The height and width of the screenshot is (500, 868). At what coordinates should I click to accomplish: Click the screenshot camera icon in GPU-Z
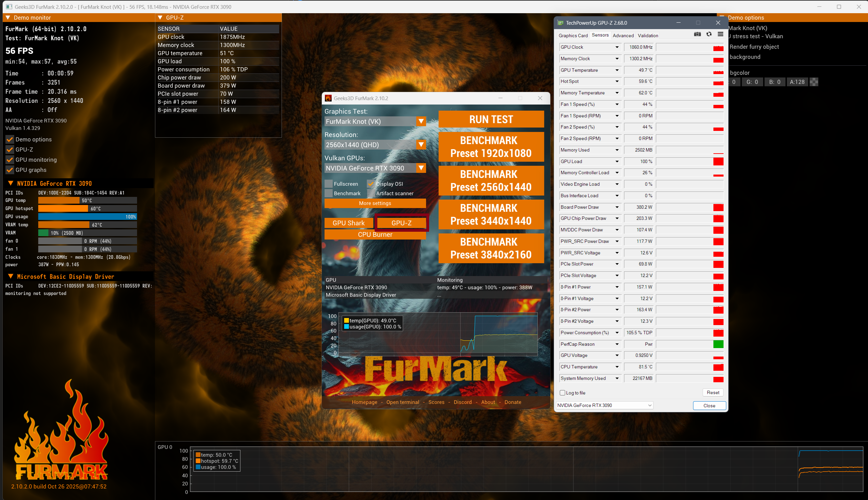tap(697, 35)
